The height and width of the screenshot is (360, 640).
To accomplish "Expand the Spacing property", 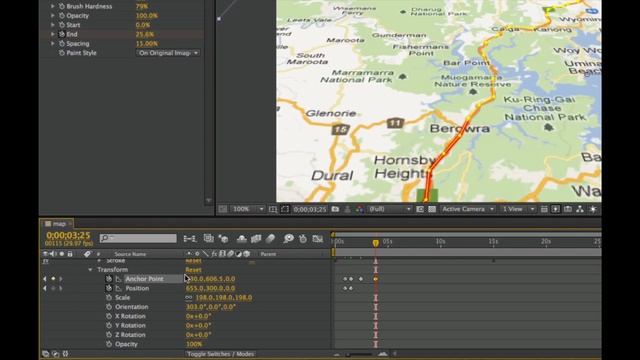I will (52, 44).
